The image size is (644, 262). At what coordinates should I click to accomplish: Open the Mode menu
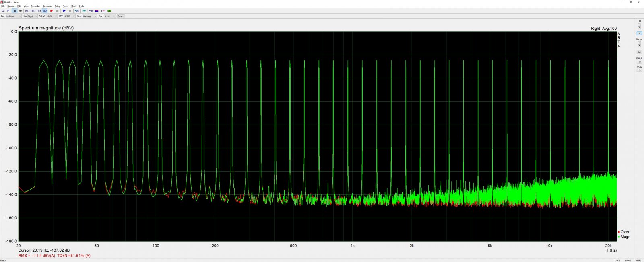(74, 6)
